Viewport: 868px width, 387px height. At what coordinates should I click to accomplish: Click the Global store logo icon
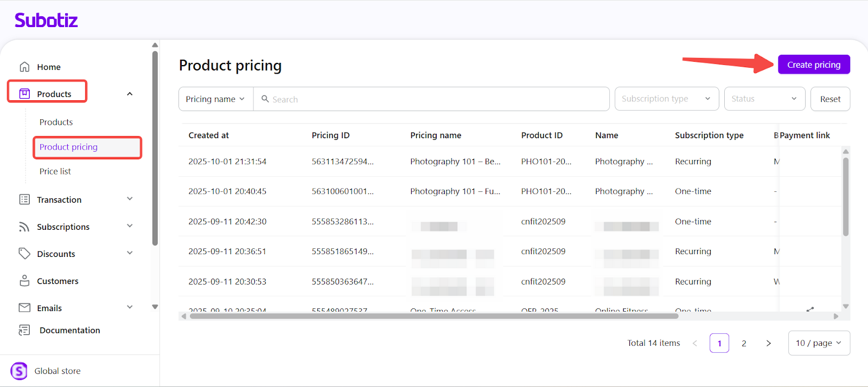click(x=19, y=371)
